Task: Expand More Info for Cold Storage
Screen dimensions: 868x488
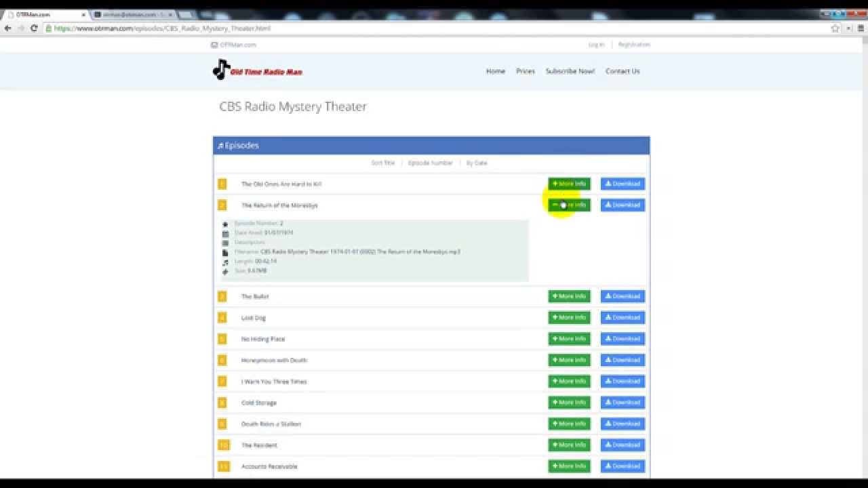Action: click(569, 402)
